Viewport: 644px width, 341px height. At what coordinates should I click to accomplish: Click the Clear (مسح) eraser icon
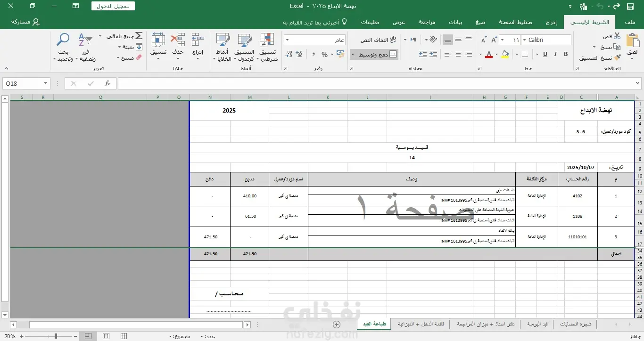[138, 58]
